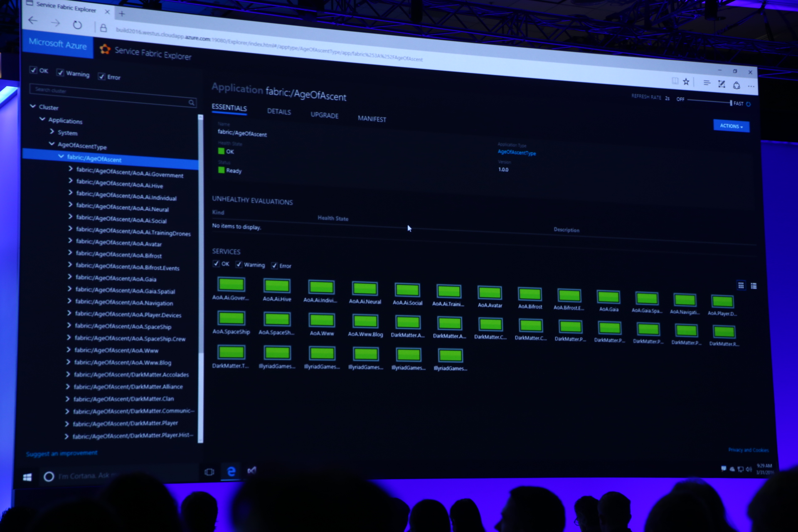The width and height of the screenshot is (798, 532).
Task: Switch services to list view
Action: (x=754, y=286)
